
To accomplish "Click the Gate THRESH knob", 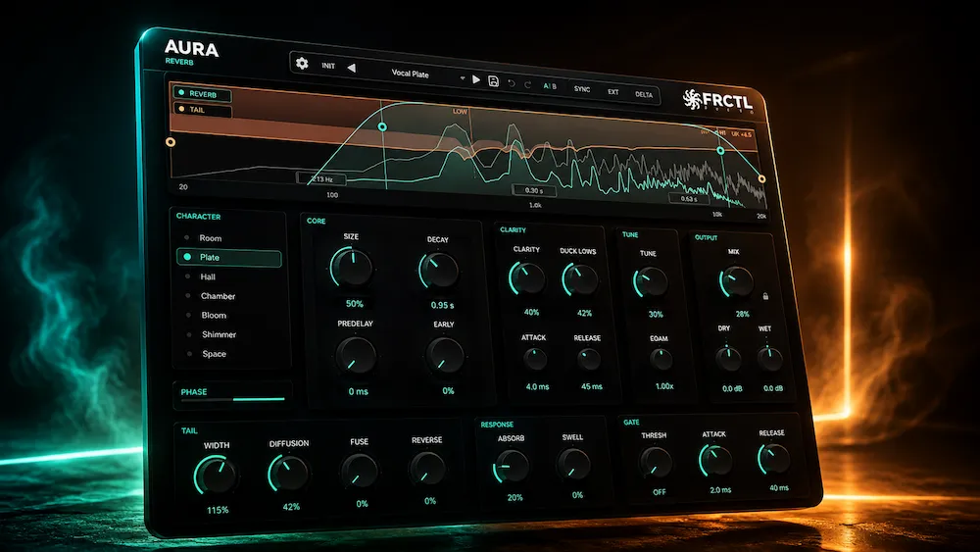I will tap(656, 463).
